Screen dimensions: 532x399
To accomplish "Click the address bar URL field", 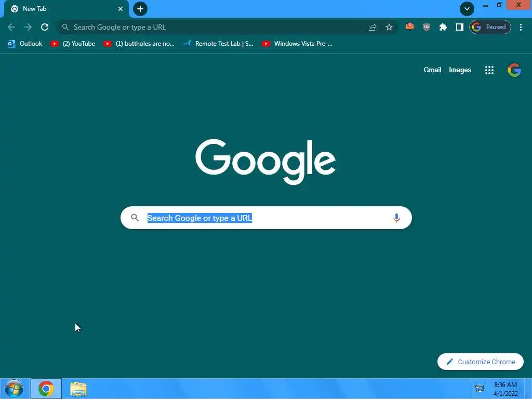I will coord(217,27).
